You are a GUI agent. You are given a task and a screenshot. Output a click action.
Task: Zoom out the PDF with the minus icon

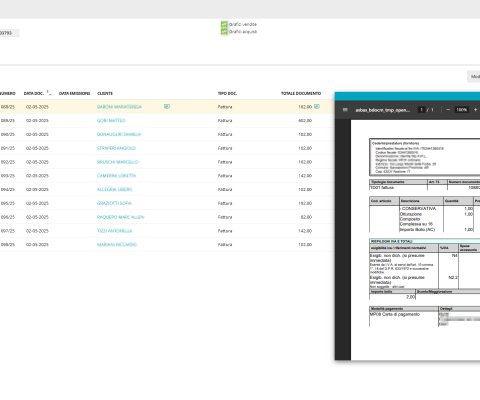coord(448,110)
